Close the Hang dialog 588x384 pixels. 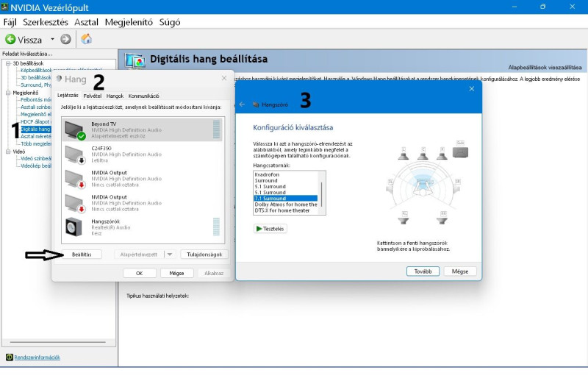click(x=224, y=78)
